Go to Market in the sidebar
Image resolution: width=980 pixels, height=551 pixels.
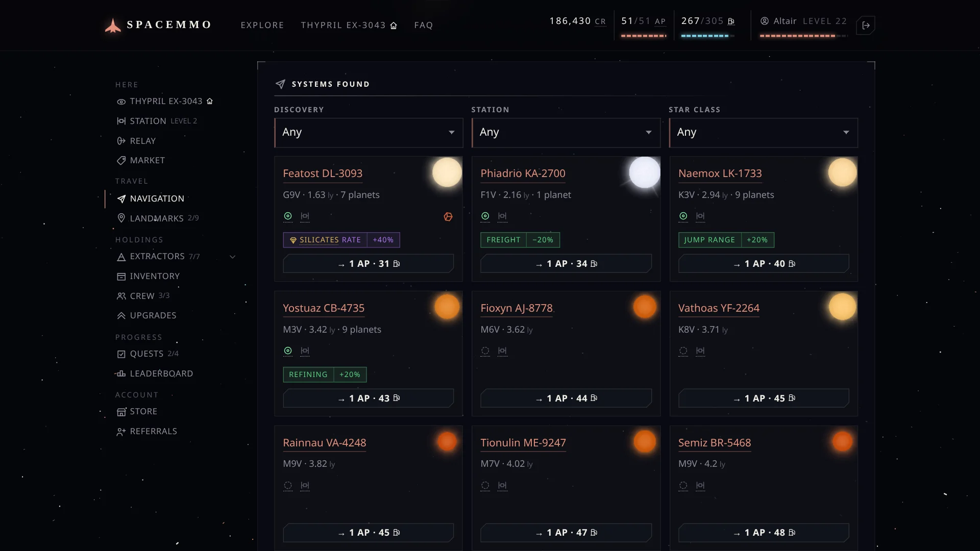point(141,161)
